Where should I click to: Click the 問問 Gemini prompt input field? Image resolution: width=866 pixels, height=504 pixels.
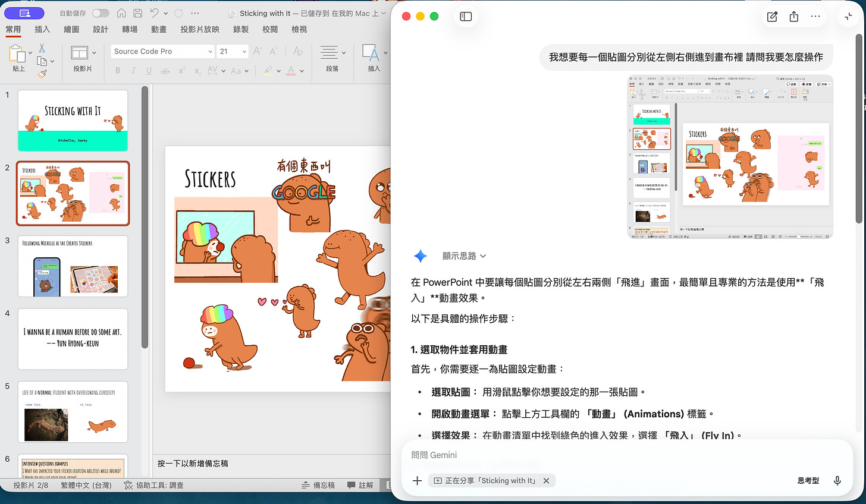[627, 455]
